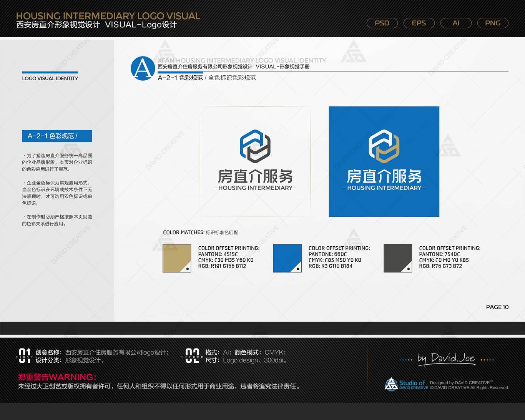Click the Studio of David Creative logo
Image resolution: width=525 pixels, height=420 pixels.
tap(406, 384)
